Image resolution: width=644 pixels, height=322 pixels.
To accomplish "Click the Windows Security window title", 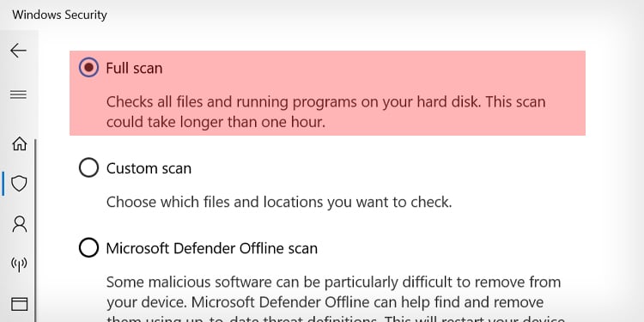I will pos(59,15).
